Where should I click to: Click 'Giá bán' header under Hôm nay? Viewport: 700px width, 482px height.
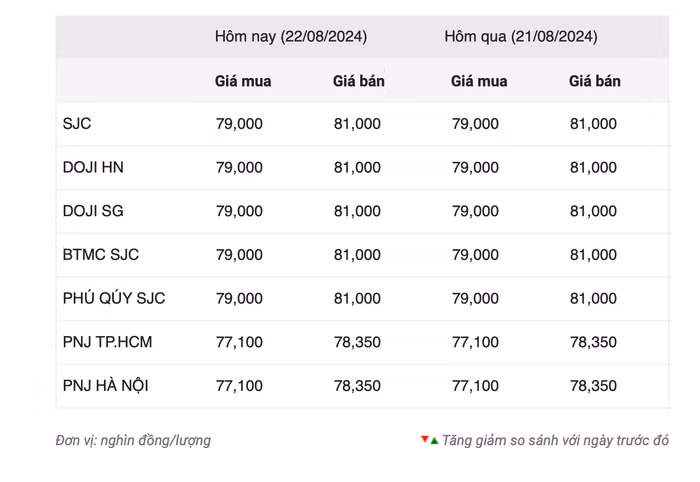pos(358,81)
